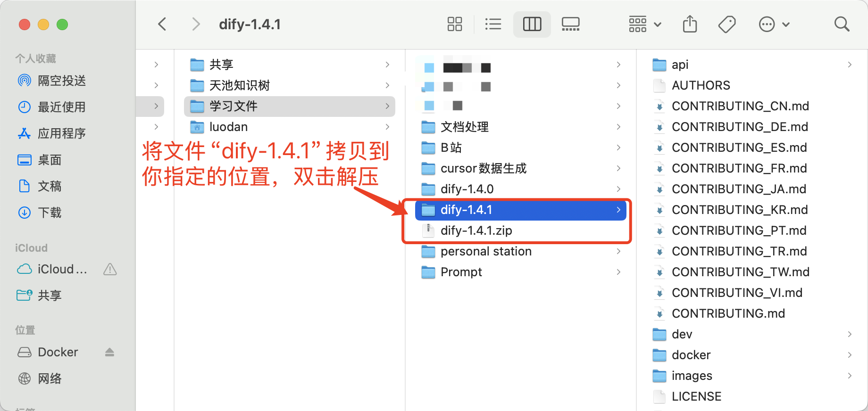The image size is (868, 411).
Task: Expand chevron beside dify-1.4.0
Action: [618, 189]
